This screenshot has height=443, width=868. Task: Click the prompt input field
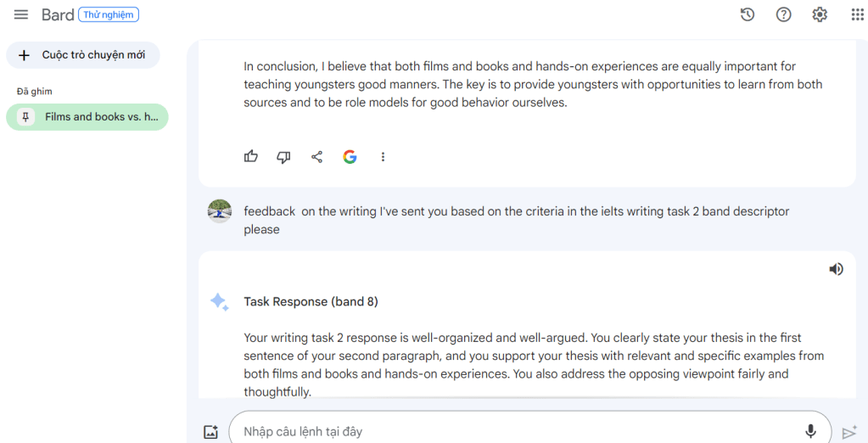coord(509,431)
